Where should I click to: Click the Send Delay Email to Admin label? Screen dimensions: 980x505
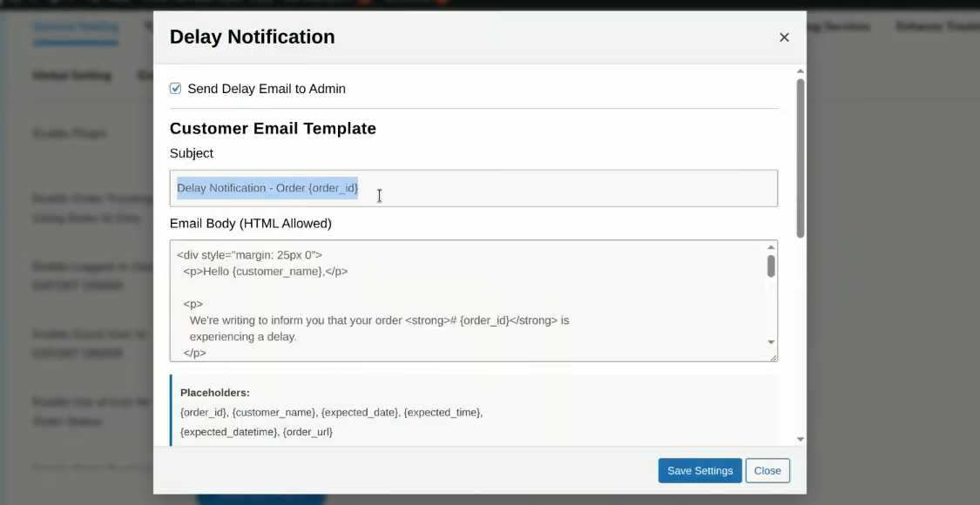266,89
